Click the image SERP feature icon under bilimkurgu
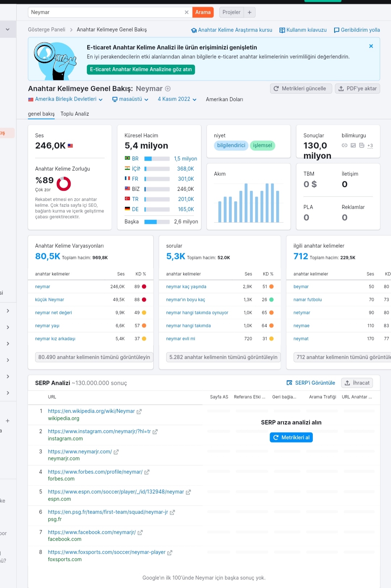Image resolution: width=391 pixels, height=588 pixels. (x=353, y=145)
